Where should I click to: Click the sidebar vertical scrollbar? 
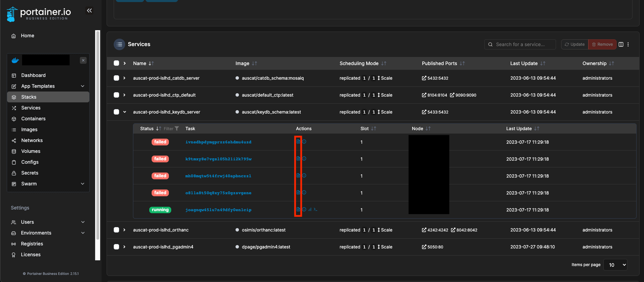pyautogui.click(x=98, y=136)
